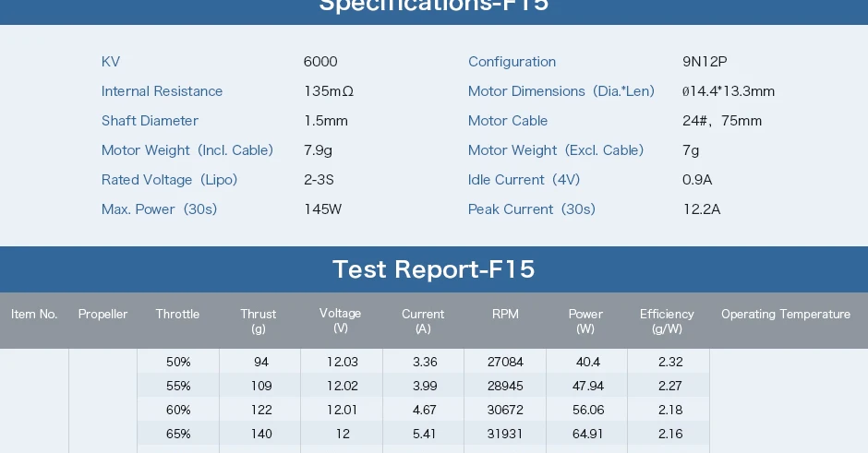Click the Thrust (g) column header
The image size is (868, 453).
click(258, 321)
